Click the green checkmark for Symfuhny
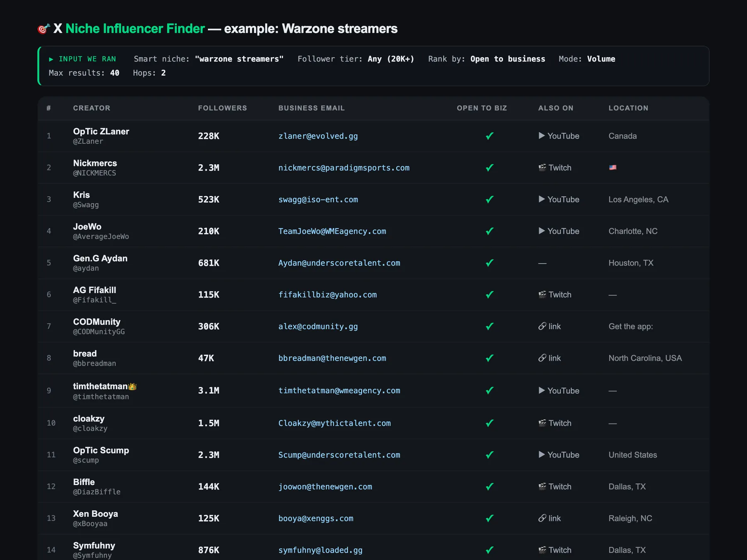 pyautogui.click(x=490, y=550)
